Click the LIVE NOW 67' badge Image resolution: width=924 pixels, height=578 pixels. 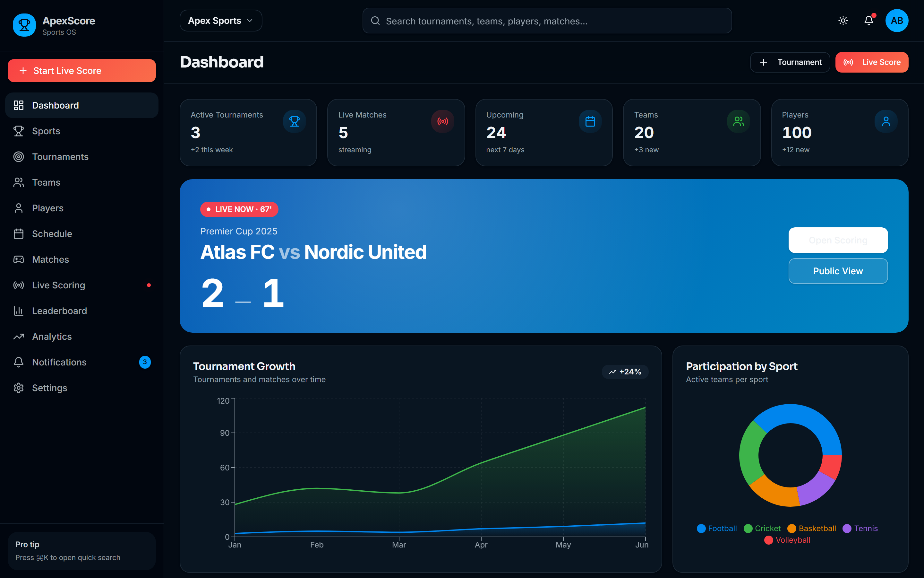(239, 209)
